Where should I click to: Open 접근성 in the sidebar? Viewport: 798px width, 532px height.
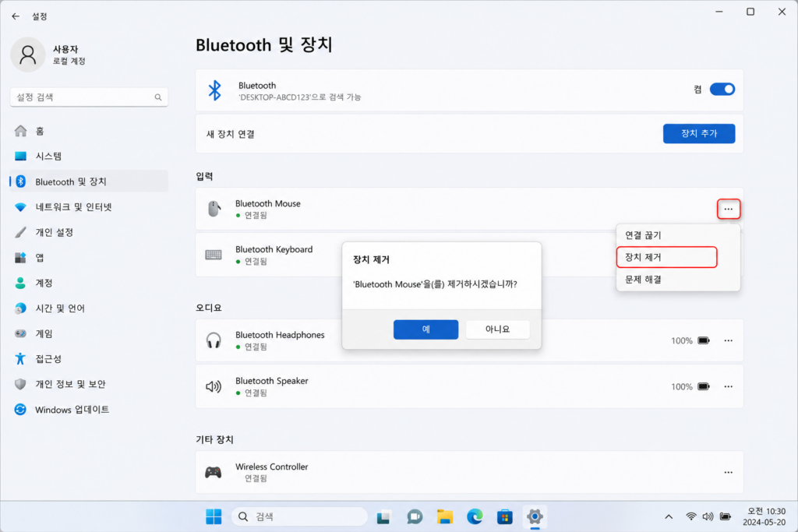tap(89, 358)
